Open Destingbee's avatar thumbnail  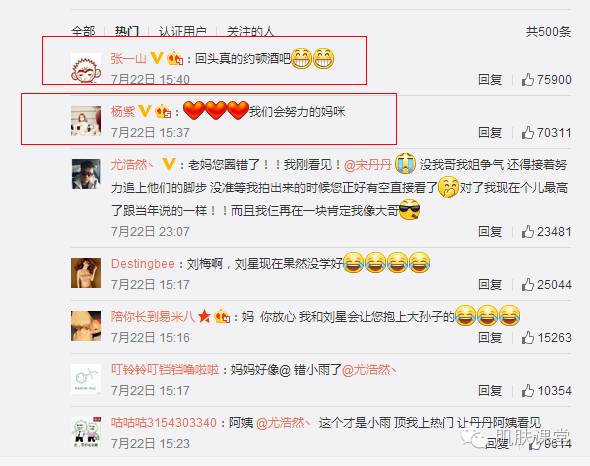(86, 273)
